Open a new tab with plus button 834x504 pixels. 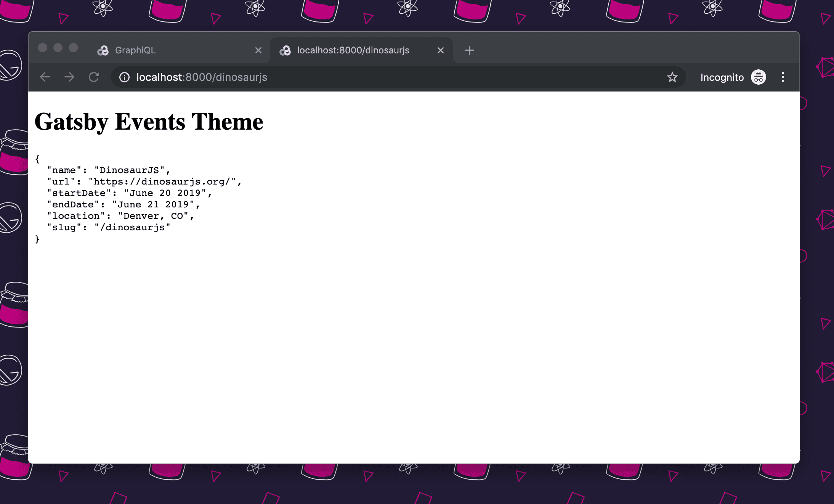[x=469, y=50]
